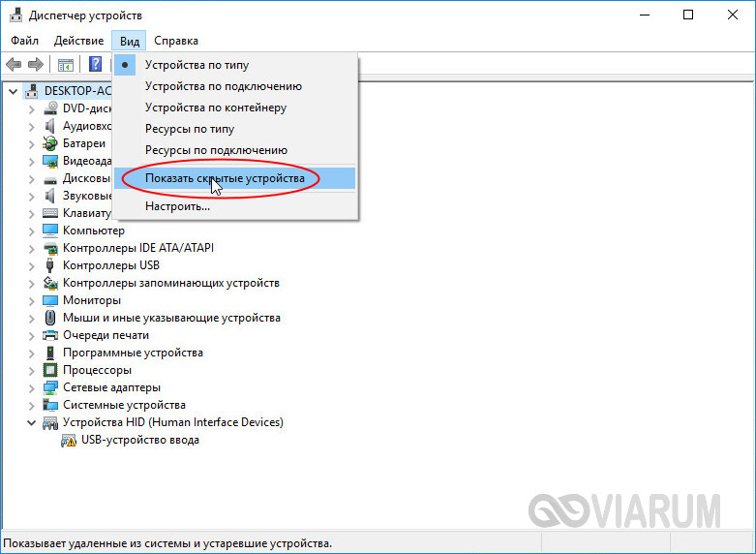Select the Системные устройства row
Viewport: 756px width, 554px height.
point(124,405)
